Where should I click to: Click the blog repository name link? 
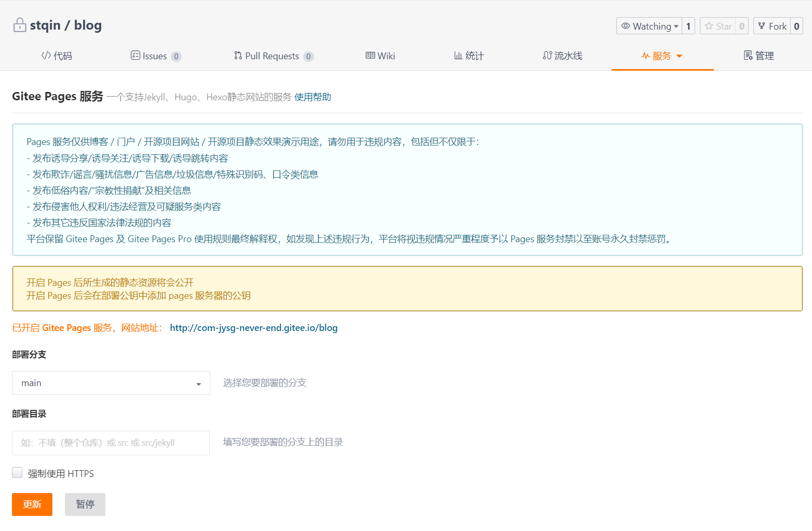[88, 25]
